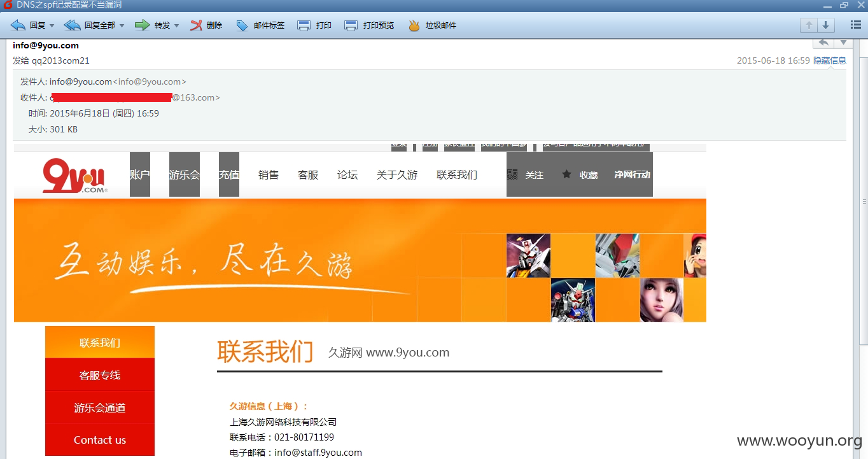Expand the Reply All (回复全部) dropdown arrow
The width and height of the screenshot is (868, 459).
tap(122, 26)
